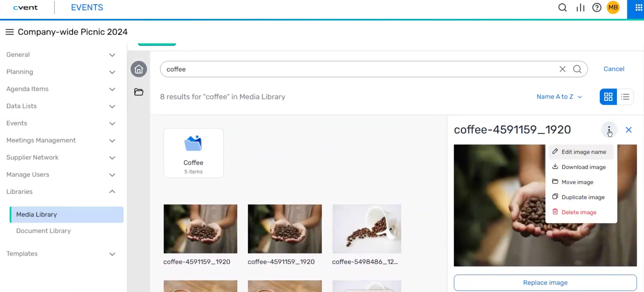The width and height of the screenshot is (644, 292).
Task: Go to the Media Library home icon
Action: (139, 69)
